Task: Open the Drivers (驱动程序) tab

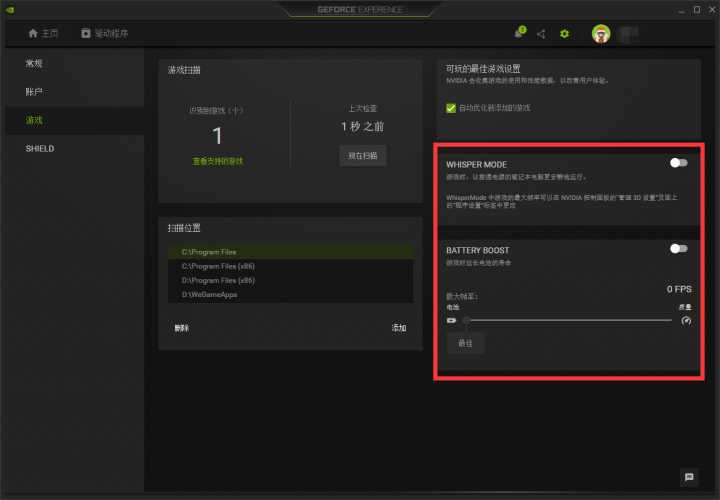Action: pos(105,34)
